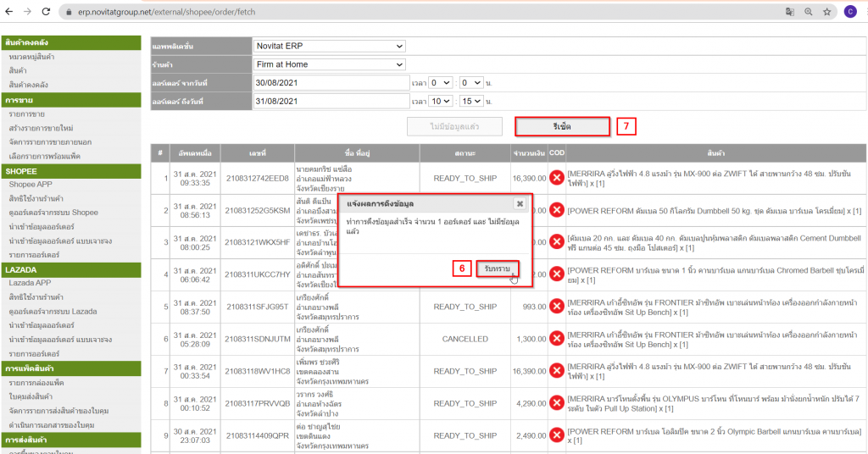This screenshot has width=868, height=454.
Task: Click red COD X icon for order 2108117PRVVQB
Action: 557,403
